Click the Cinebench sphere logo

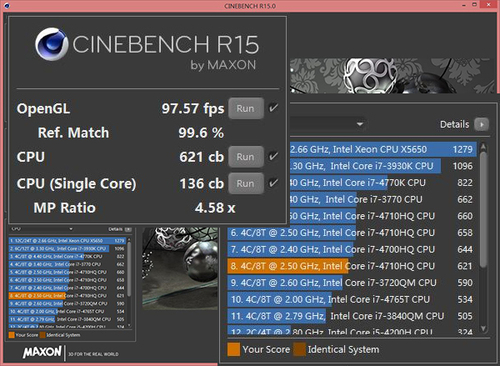pos(52,44)
